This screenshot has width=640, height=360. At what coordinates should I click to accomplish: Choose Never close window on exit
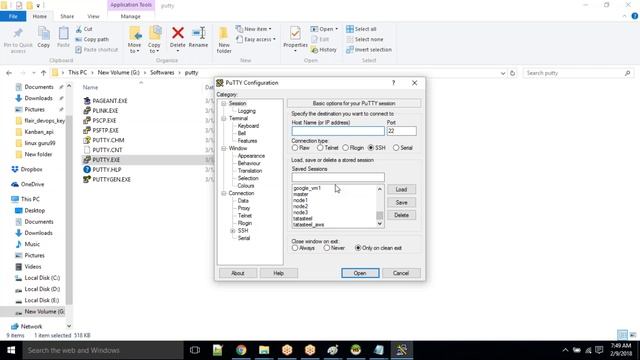(x=327, y=248)
